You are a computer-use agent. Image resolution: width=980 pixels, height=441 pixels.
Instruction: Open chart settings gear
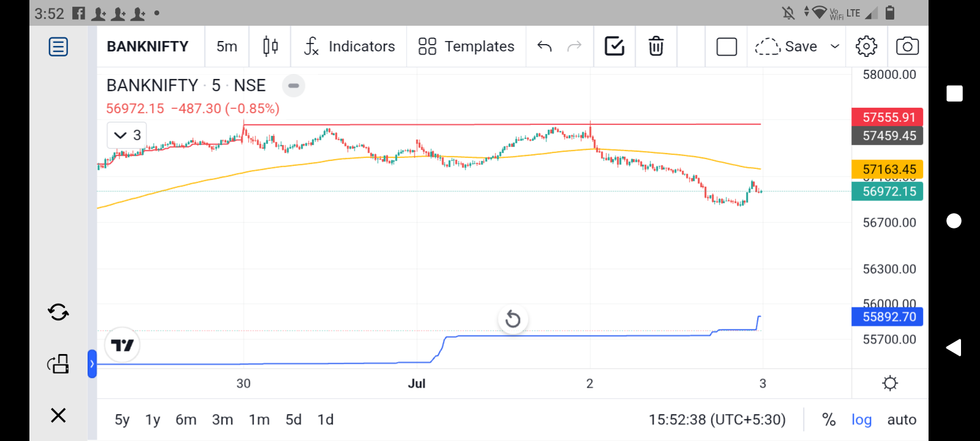click(866, 47)
